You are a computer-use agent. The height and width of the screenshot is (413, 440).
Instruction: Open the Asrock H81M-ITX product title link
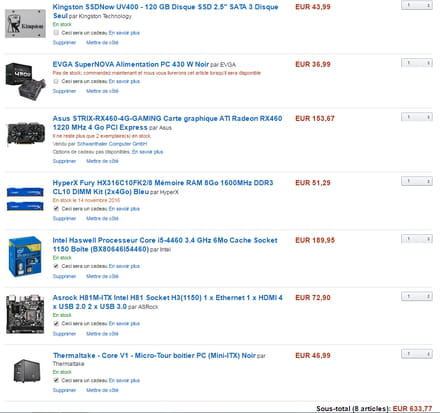167,302
